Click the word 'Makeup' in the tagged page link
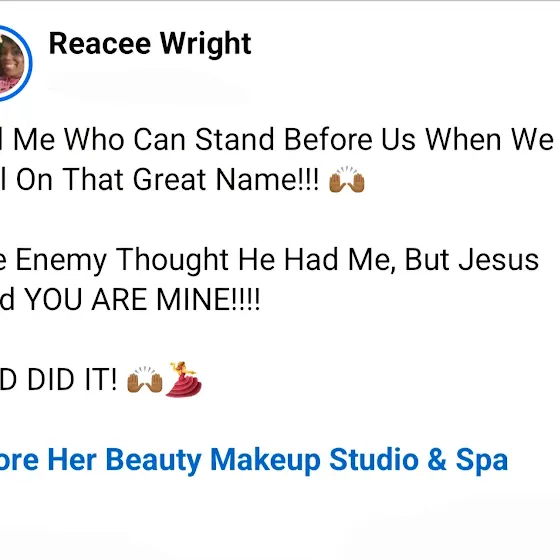 tap(265, 461)
